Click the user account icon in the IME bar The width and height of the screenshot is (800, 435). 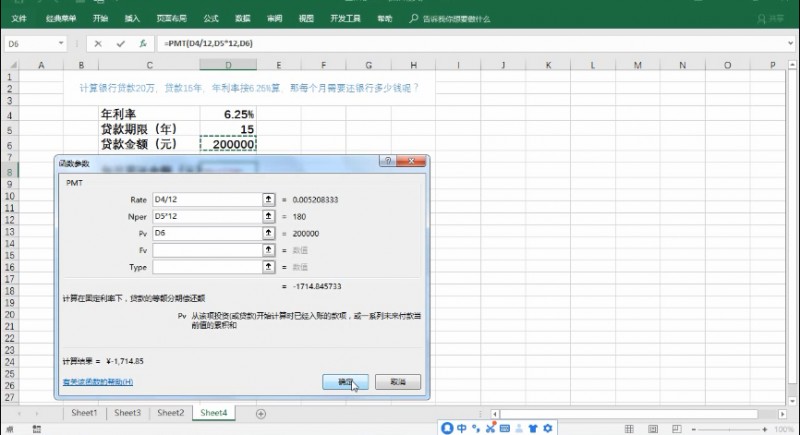519,428
